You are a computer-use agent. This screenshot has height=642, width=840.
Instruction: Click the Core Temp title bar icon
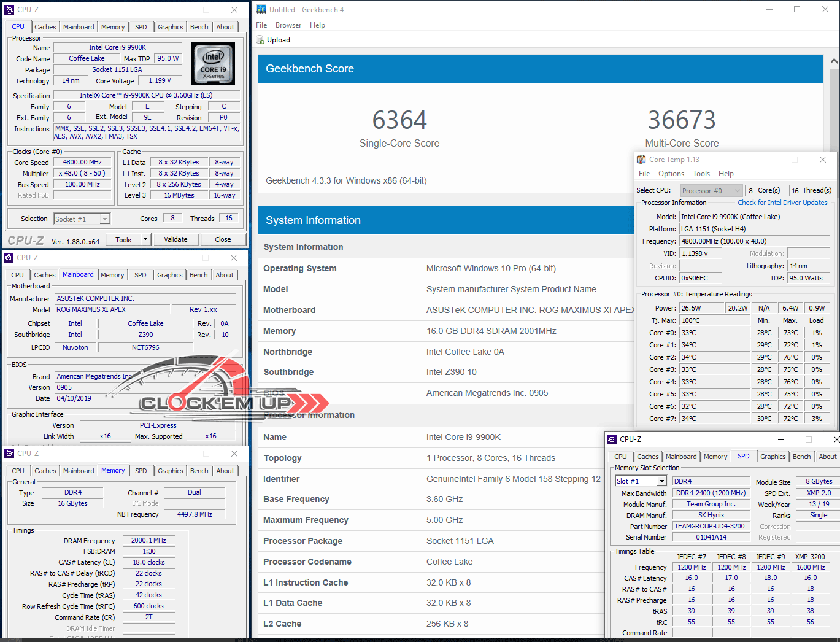pyautogui.click(x=641, y=160)
